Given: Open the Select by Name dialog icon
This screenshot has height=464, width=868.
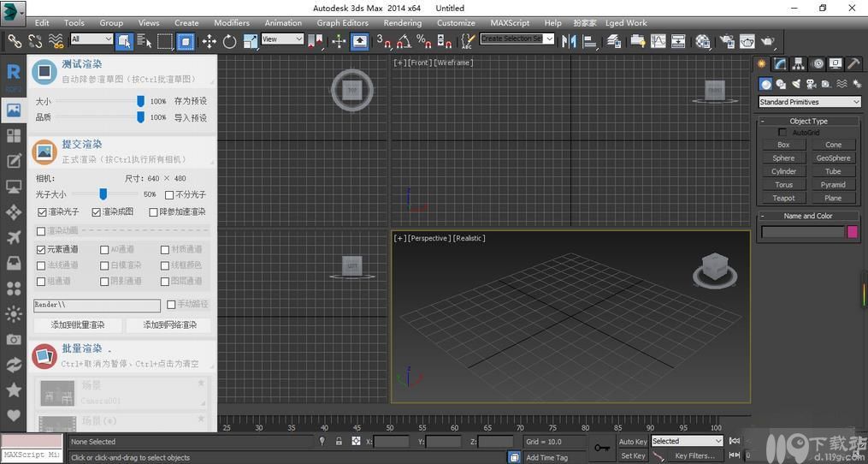Looking at the screenshot, I should [144, 40].
